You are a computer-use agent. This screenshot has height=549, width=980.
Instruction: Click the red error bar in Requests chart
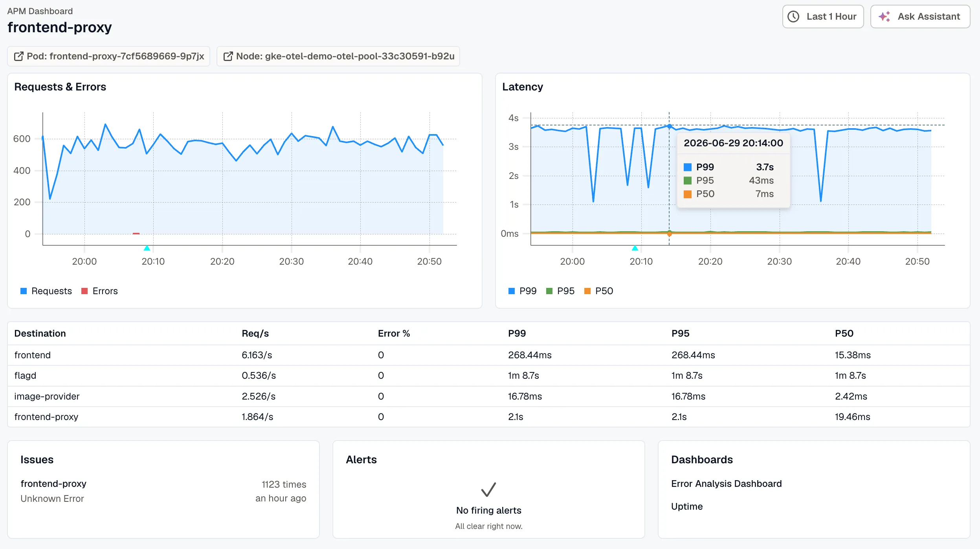coord(136,234)
